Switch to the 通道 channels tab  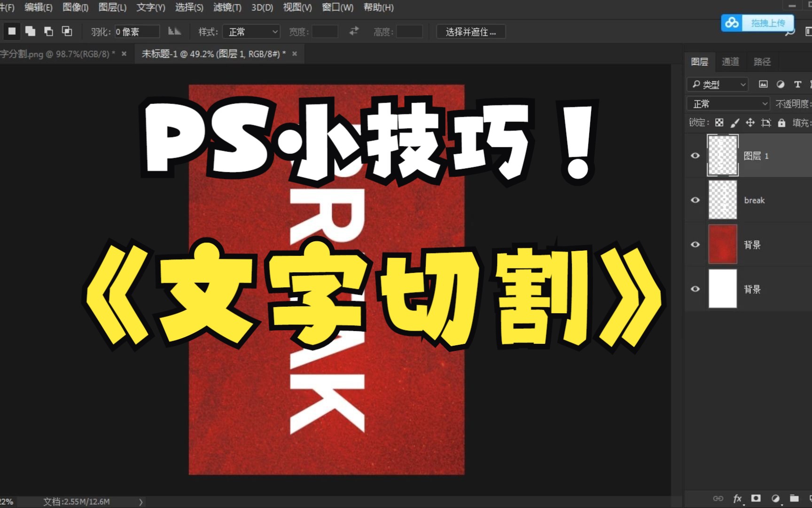[730, 61]
